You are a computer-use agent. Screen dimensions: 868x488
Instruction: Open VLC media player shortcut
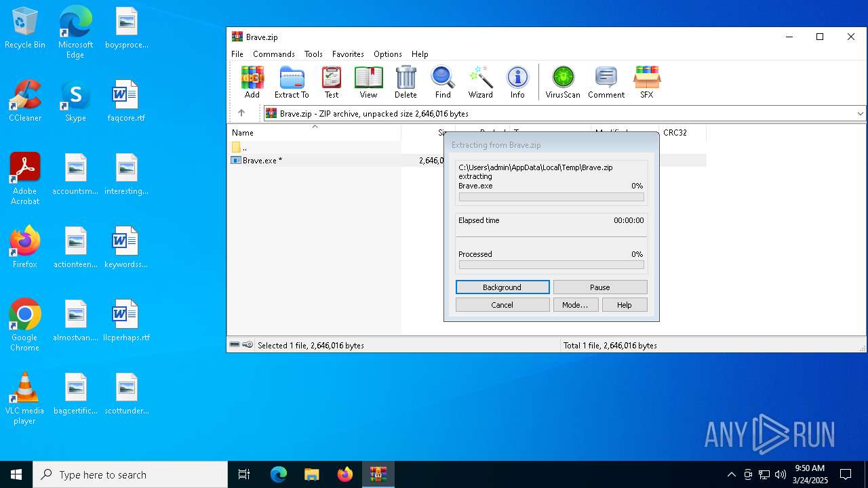(x=25, y=398)
